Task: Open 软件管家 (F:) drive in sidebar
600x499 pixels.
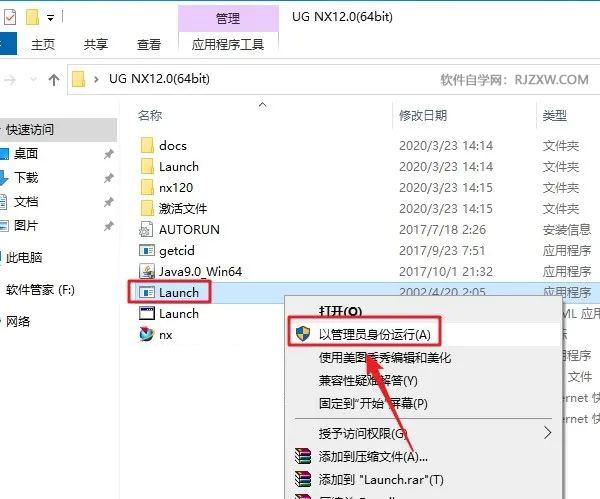Action: point(40,290)
